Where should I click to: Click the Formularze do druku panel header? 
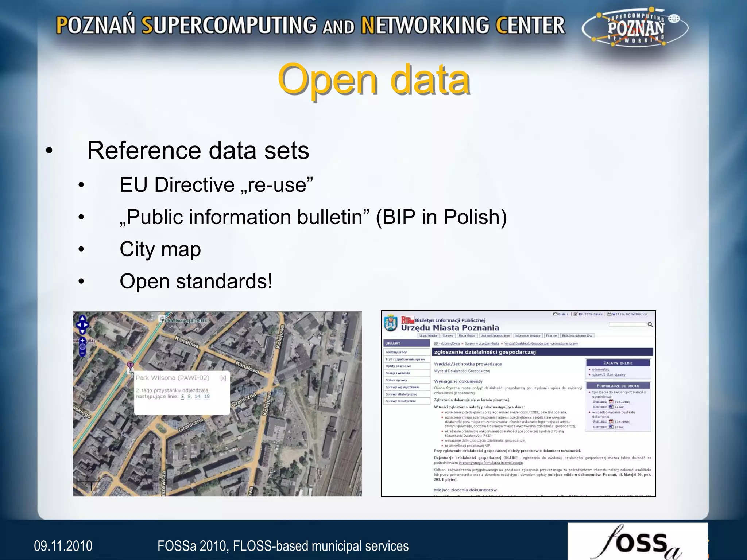tap(618, 386)
